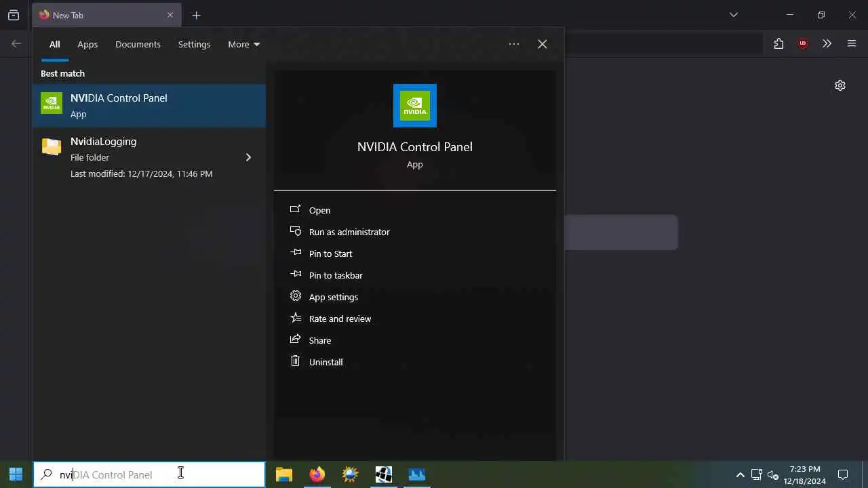Click the NVIDIA logo in the preview pane

(x=415, y=106)
